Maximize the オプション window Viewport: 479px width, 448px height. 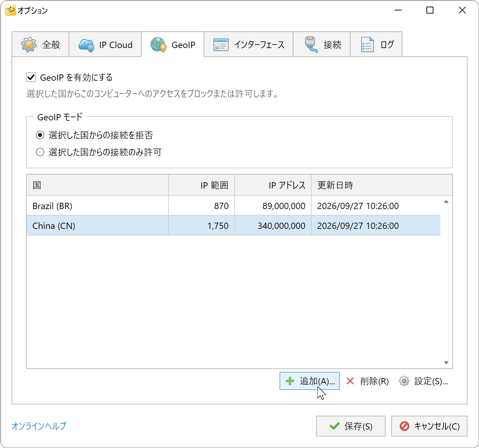click(x=430, y=10)
